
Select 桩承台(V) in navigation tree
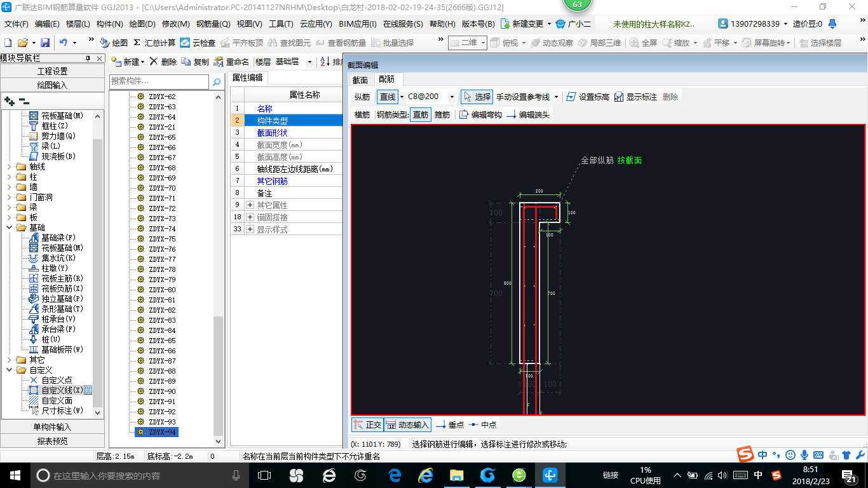pyautogui.click(x=53, y=319)
